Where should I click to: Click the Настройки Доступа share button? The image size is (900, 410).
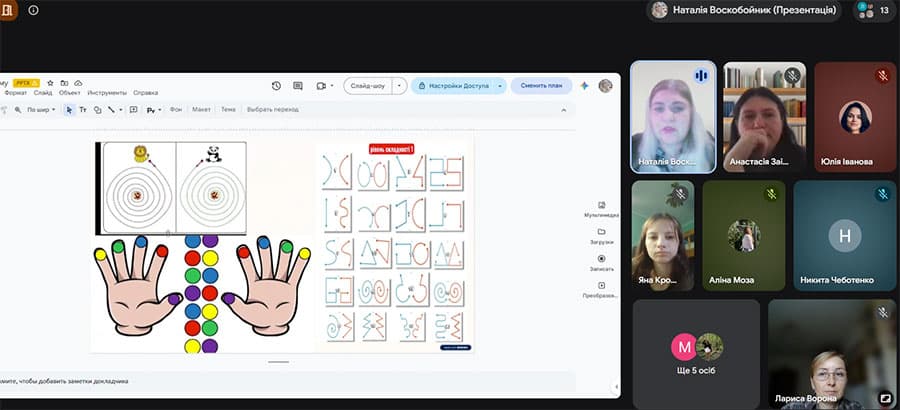point(452,86)
